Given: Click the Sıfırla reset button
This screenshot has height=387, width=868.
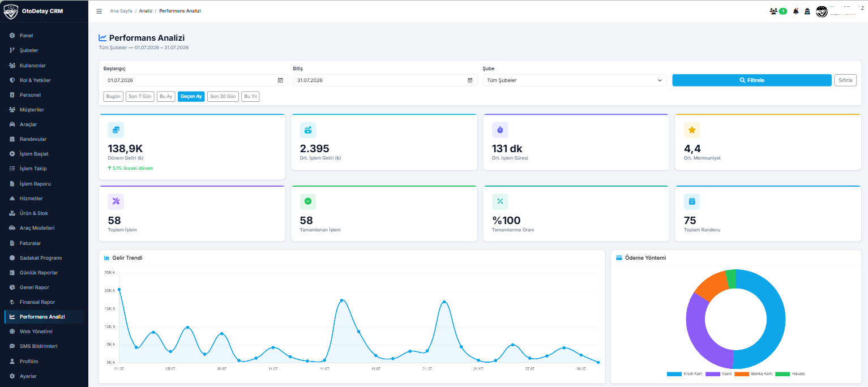Looking at the screenshot, I should pos(845,80).
